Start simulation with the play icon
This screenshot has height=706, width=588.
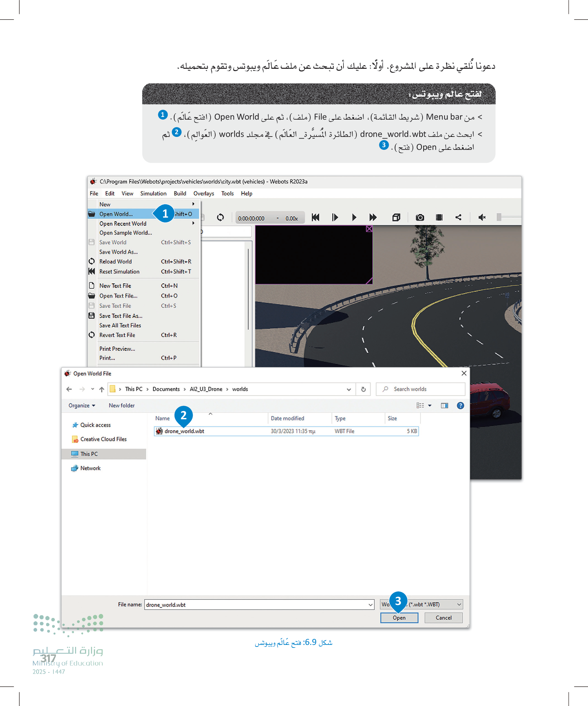pyautogui.click(x=354, y=218)
